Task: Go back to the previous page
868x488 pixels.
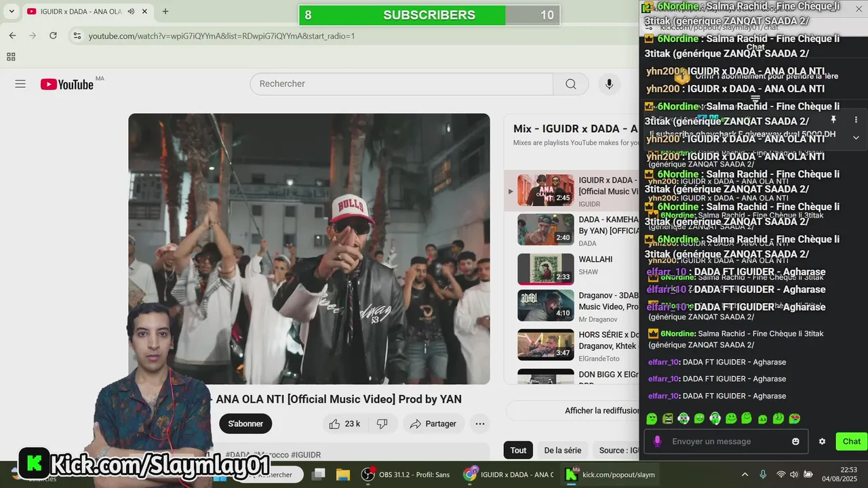Action: (12, 36)
